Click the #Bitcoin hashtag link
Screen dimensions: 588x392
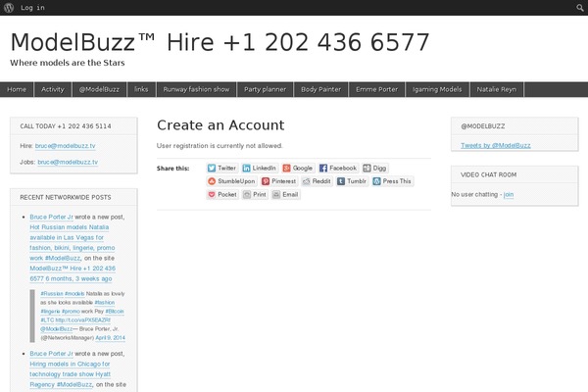pyautogui.click(x=115, y=312)
